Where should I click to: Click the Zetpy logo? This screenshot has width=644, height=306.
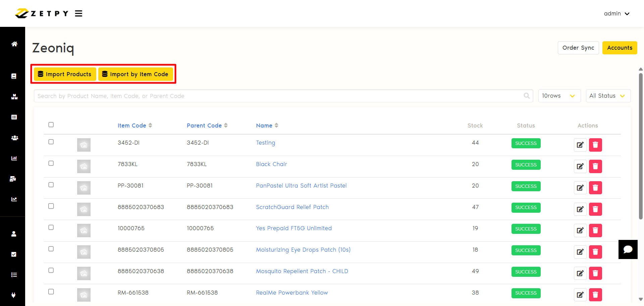(42, 13)
